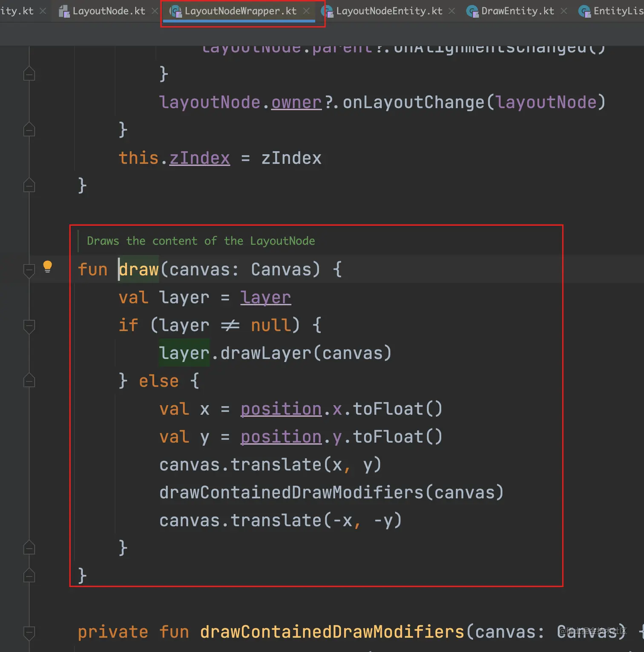The height and width of the screenshot is (652, 644).
Task: Click the 'fun' keyword before 'draw'
Action: [x=92, y=269]
